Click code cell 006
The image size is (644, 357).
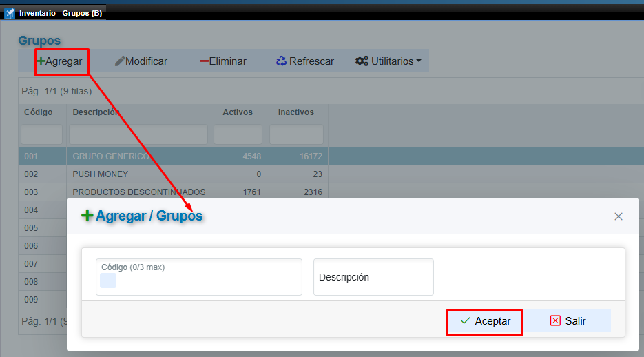(x=31, y=245)
